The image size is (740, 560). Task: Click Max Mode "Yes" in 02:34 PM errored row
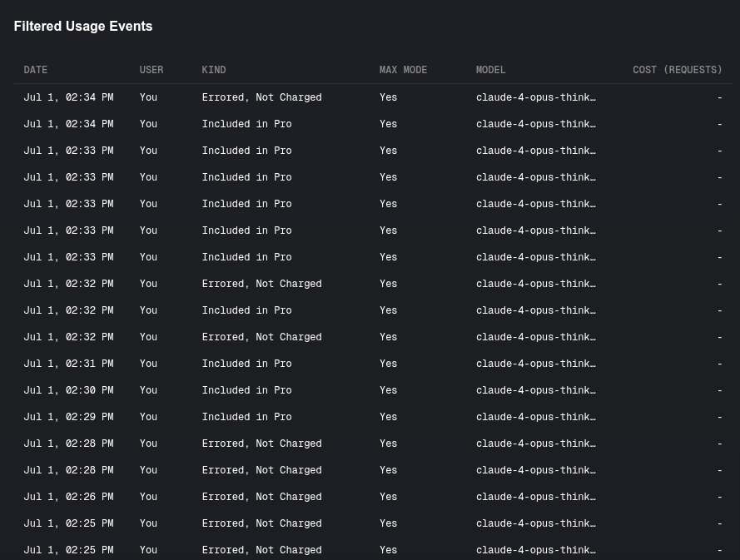click(389, 97)
